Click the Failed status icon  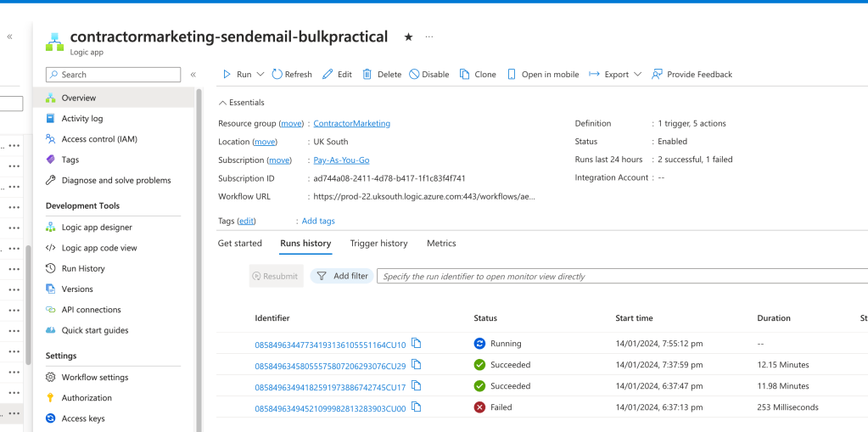pyautogui.click(x=479, y=407)
